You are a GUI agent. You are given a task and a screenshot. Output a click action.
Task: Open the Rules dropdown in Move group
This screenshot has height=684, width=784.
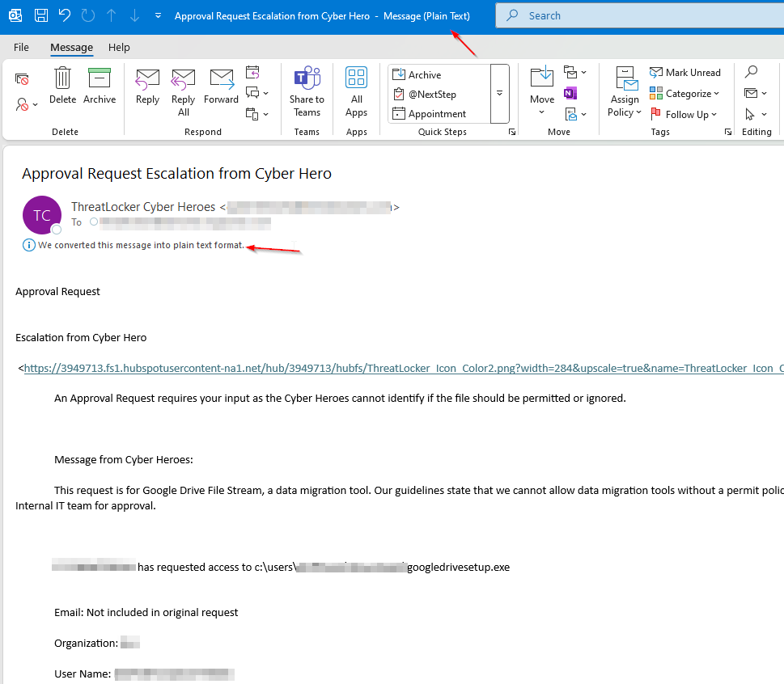(575, 73)
